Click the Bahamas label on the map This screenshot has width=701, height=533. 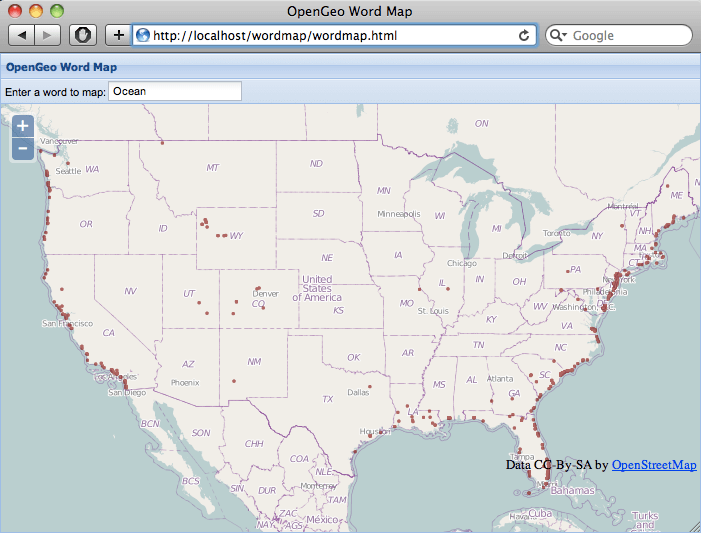(x=573, y=491)
